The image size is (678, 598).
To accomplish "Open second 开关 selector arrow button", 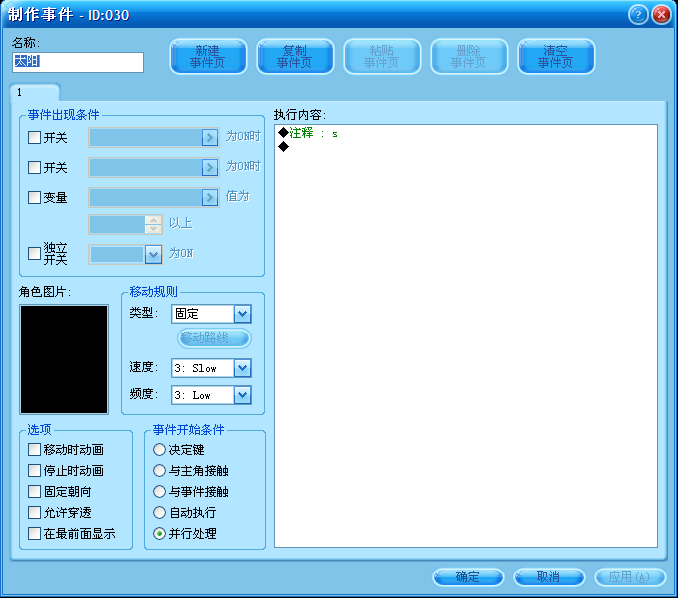I will coord(210,168).
